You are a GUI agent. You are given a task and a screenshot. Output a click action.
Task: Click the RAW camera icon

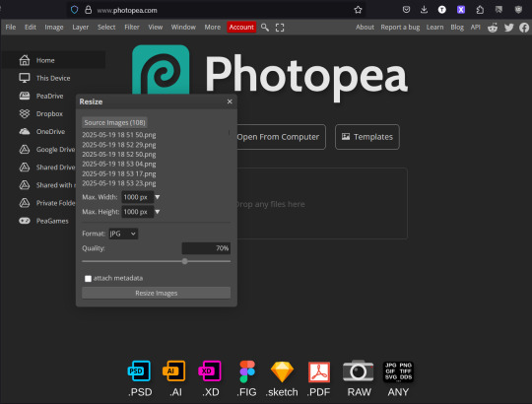coord(359,370)
